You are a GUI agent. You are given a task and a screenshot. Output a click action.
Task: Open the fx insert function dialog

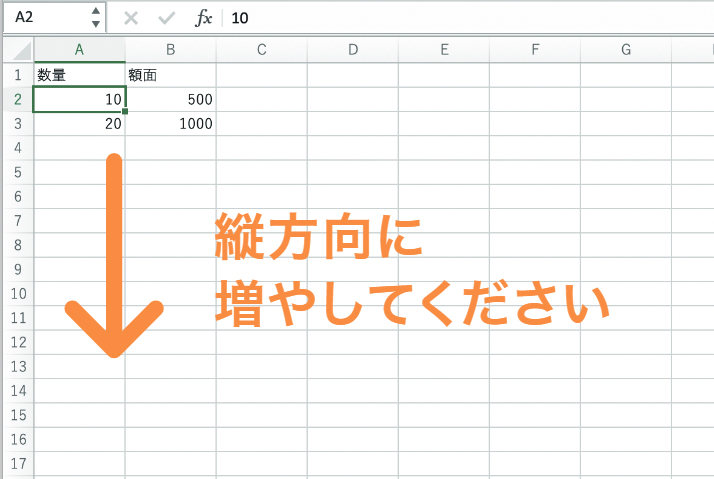click(x=203, y=18)
